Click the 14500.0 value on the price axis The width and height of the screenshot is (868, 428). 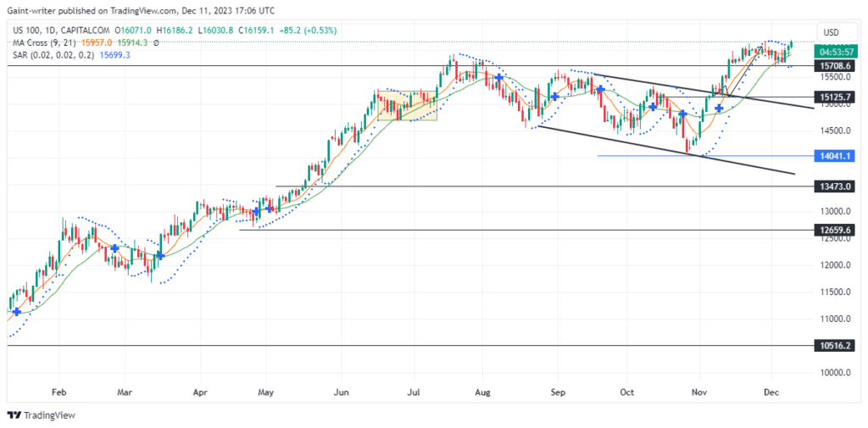[x=835, y=131]
